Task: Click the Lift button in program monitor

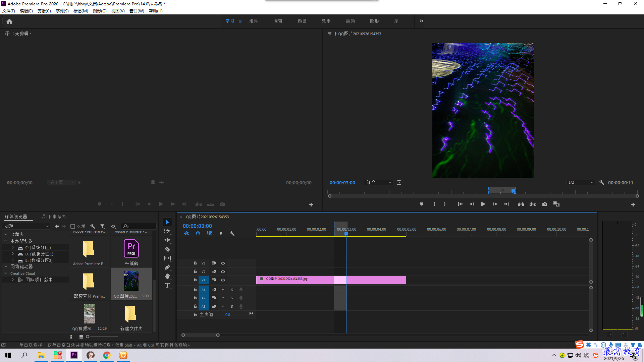Action: 521,204
